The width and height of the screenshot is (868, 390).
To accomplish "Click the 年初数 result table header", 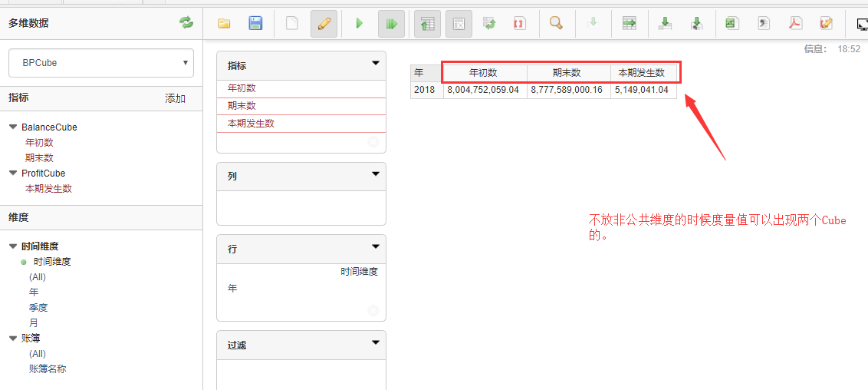I will 485,73.
